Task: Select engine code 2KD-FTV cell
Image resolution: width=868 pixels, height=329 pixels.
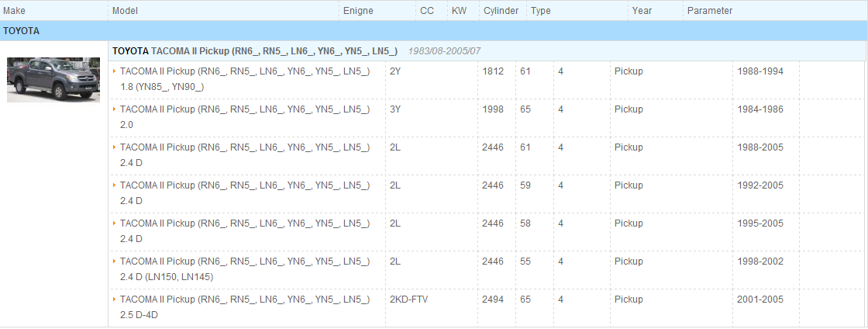Action: [409, 299]
